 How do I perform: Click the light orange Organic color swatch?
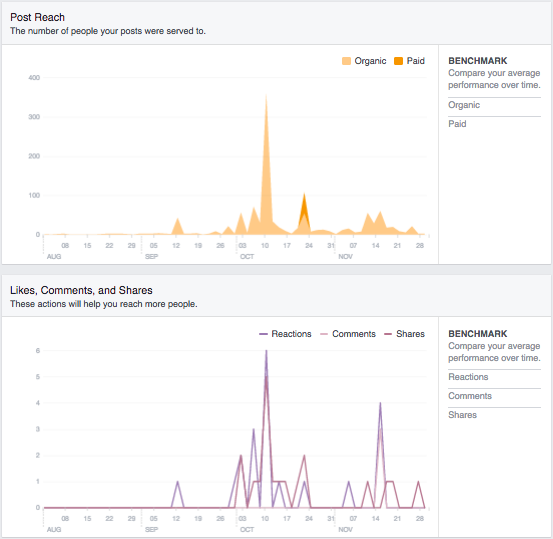346,61
